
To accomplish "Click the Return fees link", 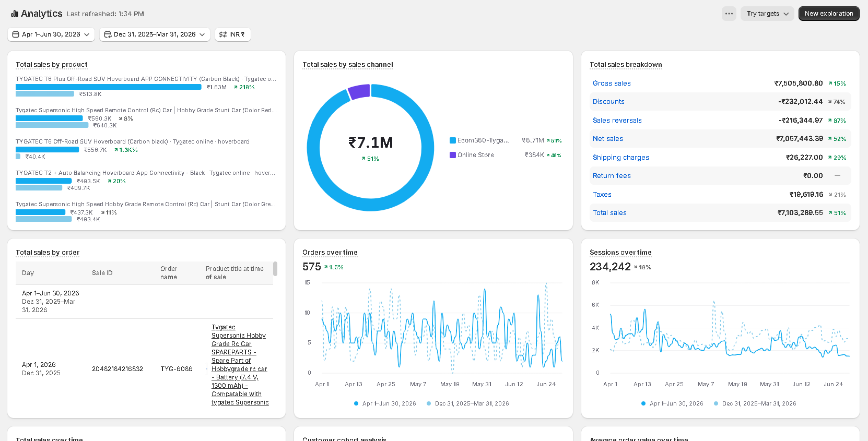I will (x=612, y=176).
